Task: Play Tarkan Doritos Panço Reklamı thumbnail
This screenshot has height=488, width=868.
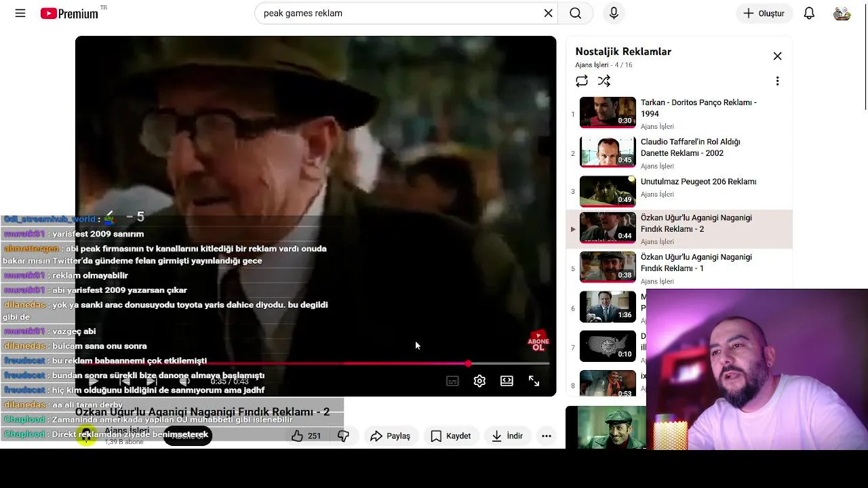Action: point(608,113)
